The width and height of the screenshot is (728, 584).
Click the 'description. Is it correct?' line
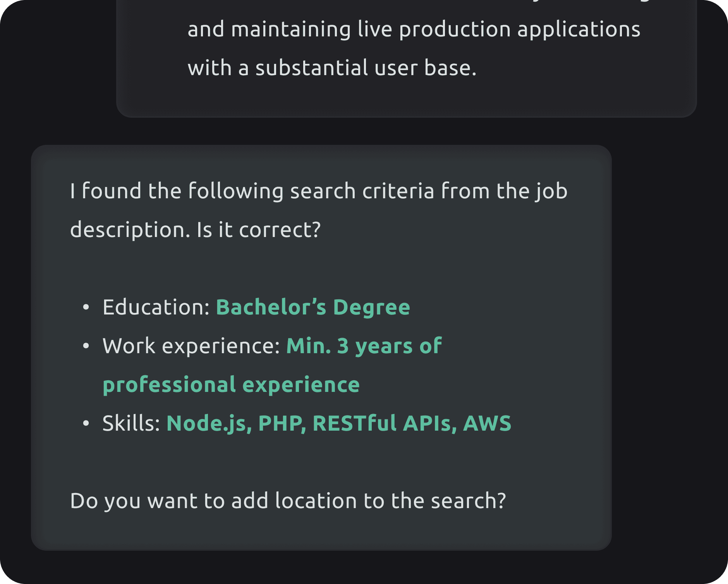pos(196,230)
